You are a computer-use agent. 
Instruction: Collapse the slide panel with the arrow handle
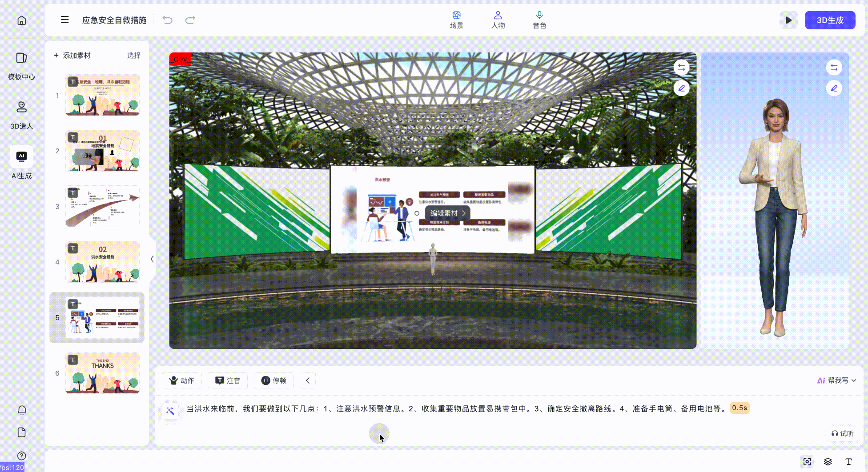(152, 259)
